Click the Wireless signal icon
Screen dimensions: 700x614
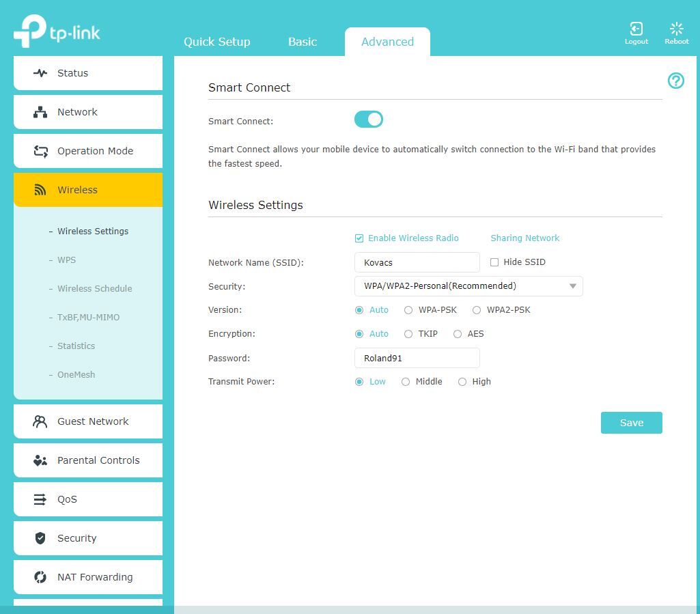[40, 190]
